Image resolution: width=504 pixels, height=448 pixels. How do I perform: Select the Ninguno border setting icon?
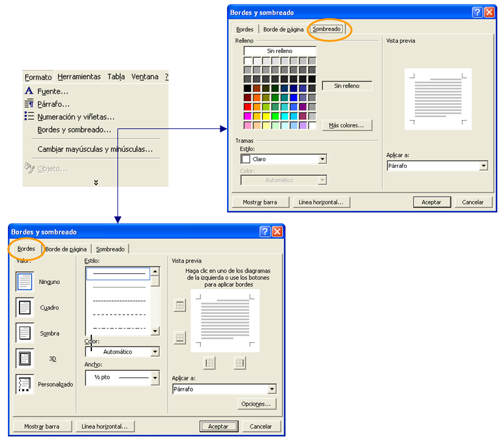24,282
